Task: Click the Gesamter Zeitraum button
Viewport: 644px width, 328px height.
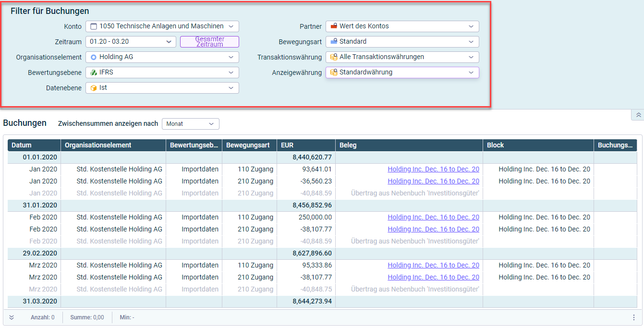Action: (209, 42)
